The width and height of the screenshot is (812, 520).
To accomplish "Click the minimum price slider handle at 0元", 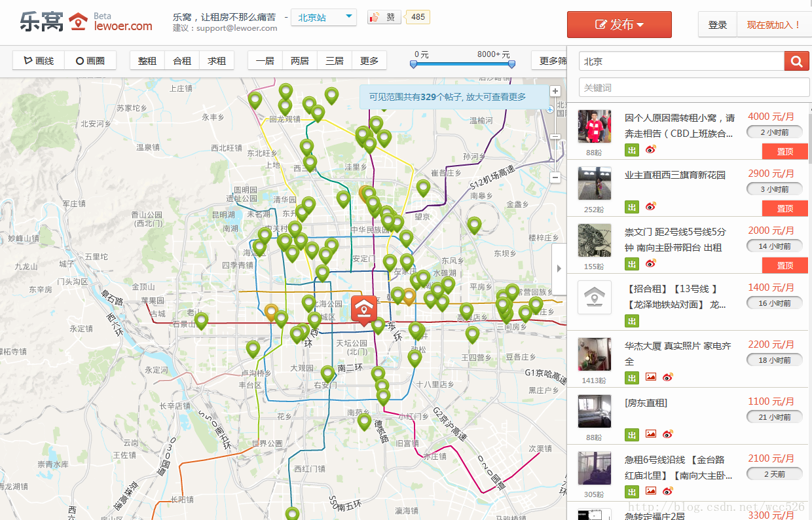I will [413, 64].
